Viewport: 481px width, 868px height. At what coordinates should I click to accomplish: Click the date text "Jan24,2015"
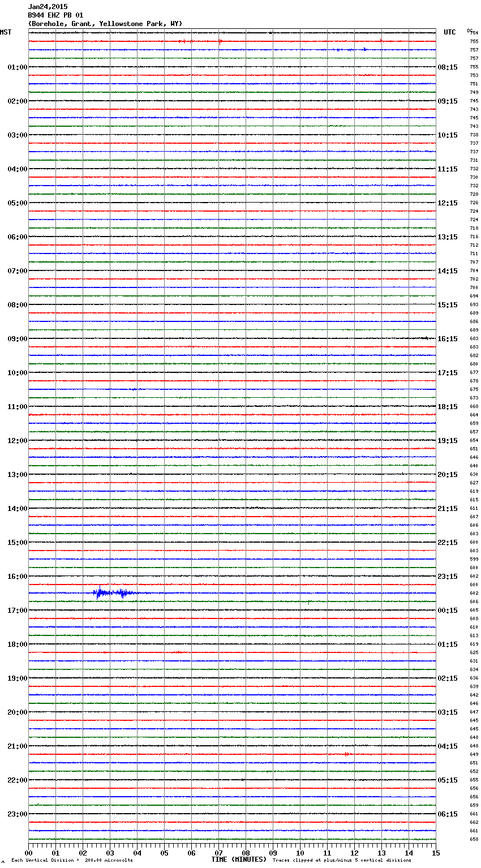point(48,7)
